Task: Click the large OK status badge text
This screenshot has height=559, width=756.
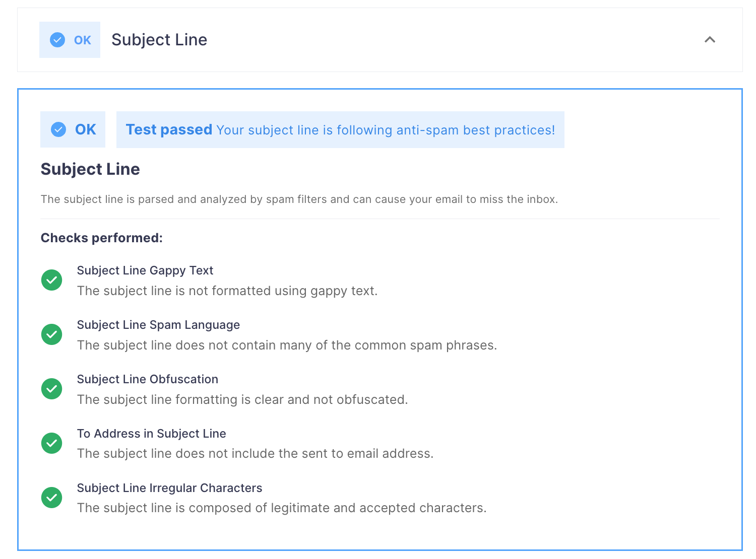Action: coord(86,129)
